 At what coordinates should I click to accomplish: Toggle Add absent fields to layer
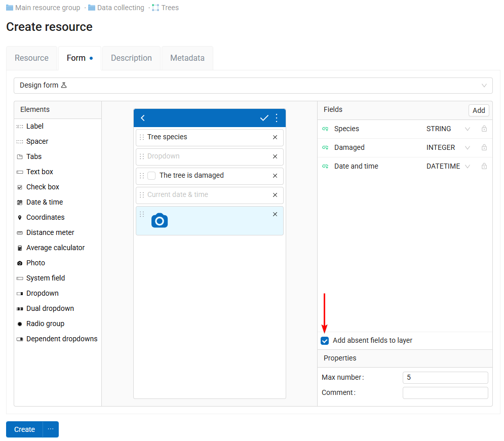(325, 341)
